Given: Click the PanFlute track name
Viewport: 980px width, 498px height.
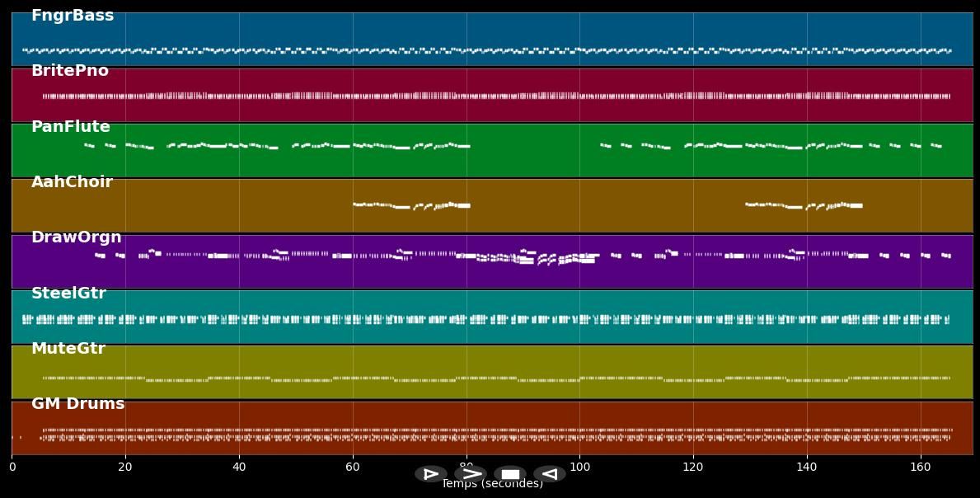Looking at the screenshot, I should point(71,127).
